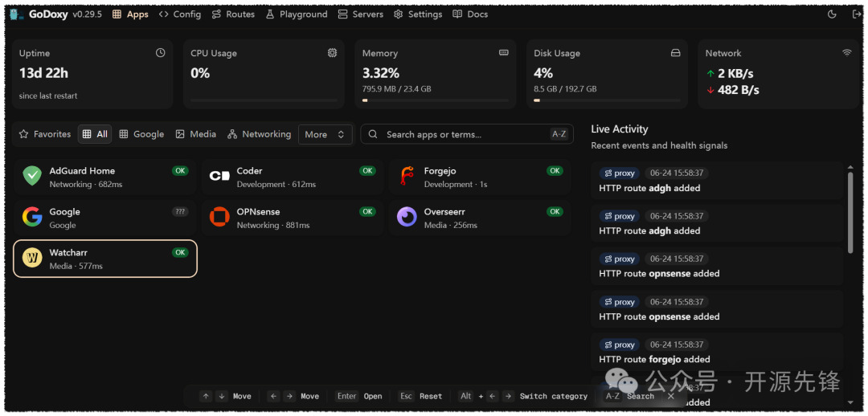Click the logout icon at top right
The height and width of the screenshot is (416, 868).
pos(857,14)
